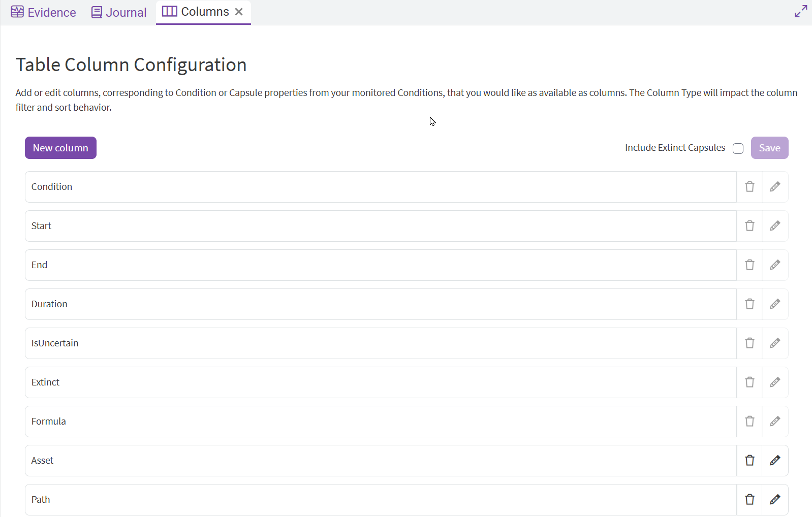Enable Include Extinct Capsules checkbox
The image size is (812, 517).
pos(738,148)
